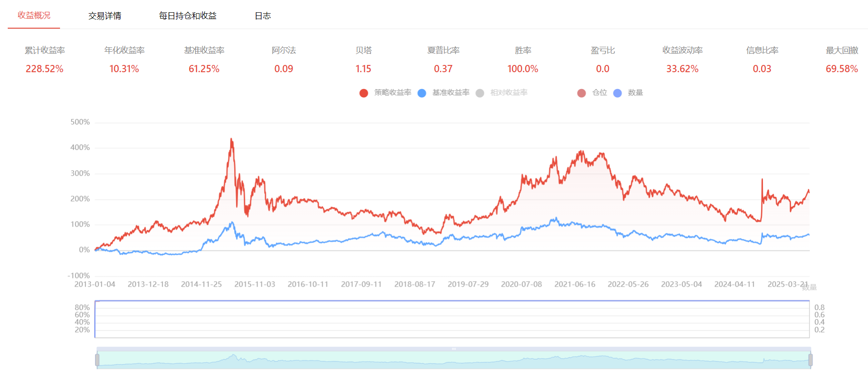Viewport: 868px width, 381px height.
Task: Open the 每日持仓和收益 tab
Action: click(187, 16)
